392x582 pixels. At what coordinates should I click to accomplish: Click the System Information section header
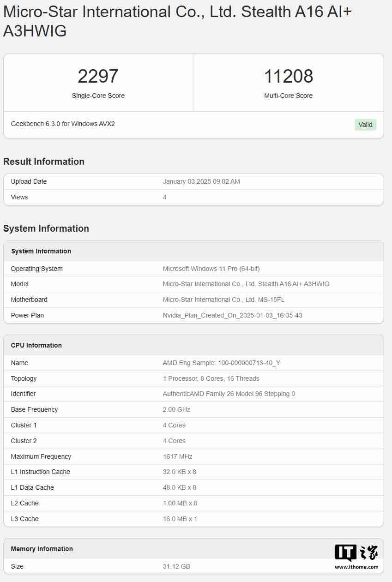pyautogui.click(x=41, y=251)
